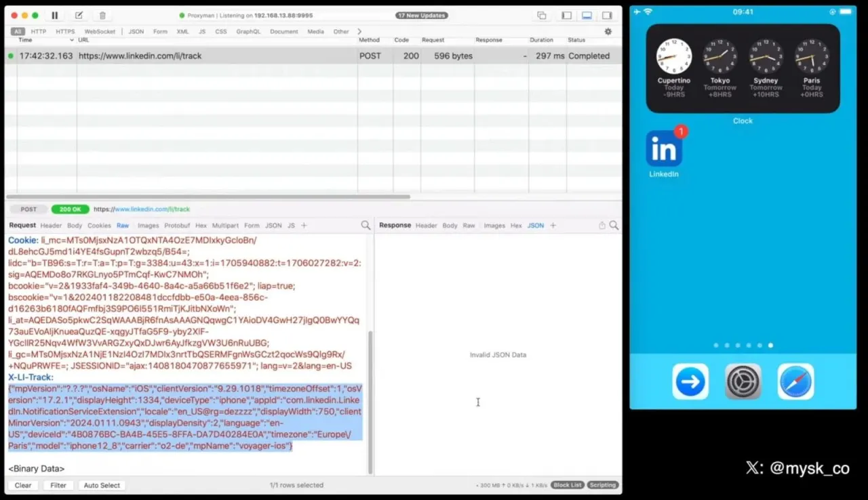Screen dimensions: 868x500
Task: Toggle the right panel layout icon
Action: (x=607, y=15)
